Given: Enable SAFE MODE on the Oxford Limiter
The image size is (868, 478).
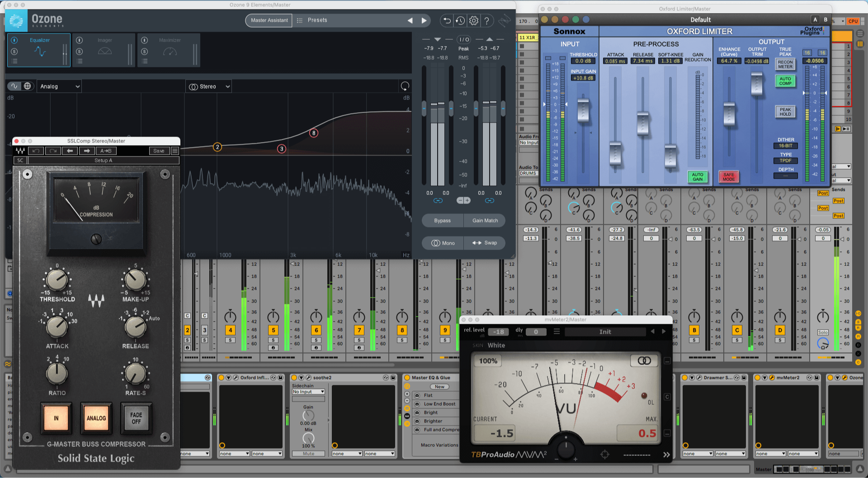Looking at the screenshot, I should point(728,177).
